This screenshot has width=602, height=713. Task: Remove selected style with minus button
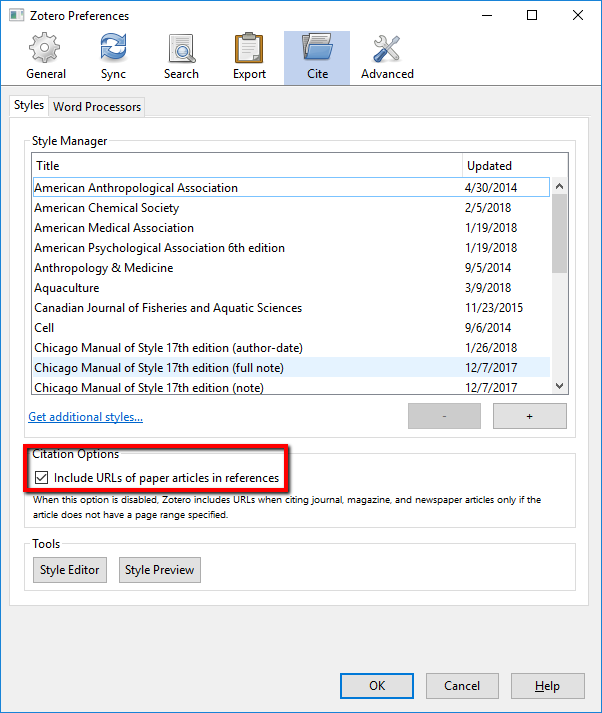tap(444, 416)
